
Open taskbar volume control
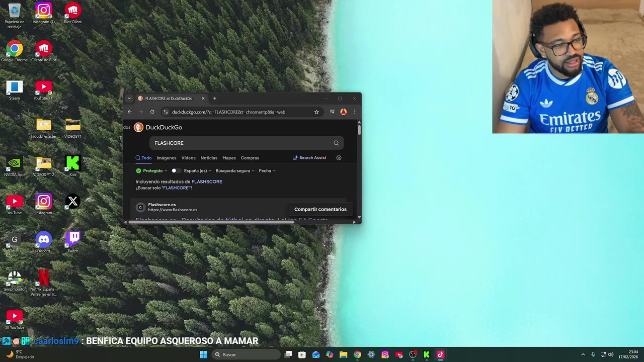tap(611, 354)
